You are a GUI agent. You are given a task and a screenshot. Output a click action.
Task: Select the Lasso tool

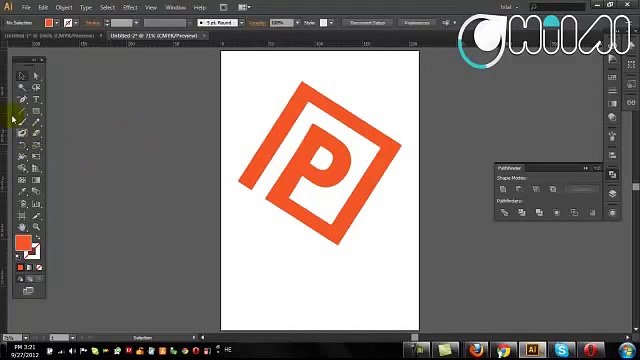[36, 88]
